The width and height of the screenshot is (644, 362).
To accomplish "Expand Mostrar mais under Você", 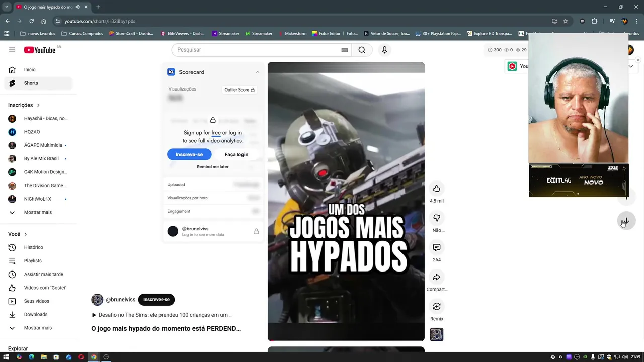I will pos(38,328).
